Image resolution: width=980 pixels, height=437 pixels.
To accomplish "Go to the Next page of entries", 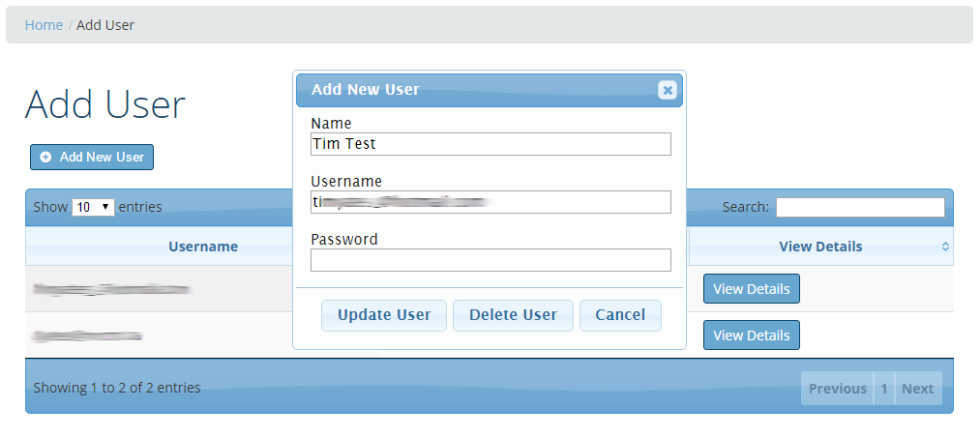I will coord(917,389).
